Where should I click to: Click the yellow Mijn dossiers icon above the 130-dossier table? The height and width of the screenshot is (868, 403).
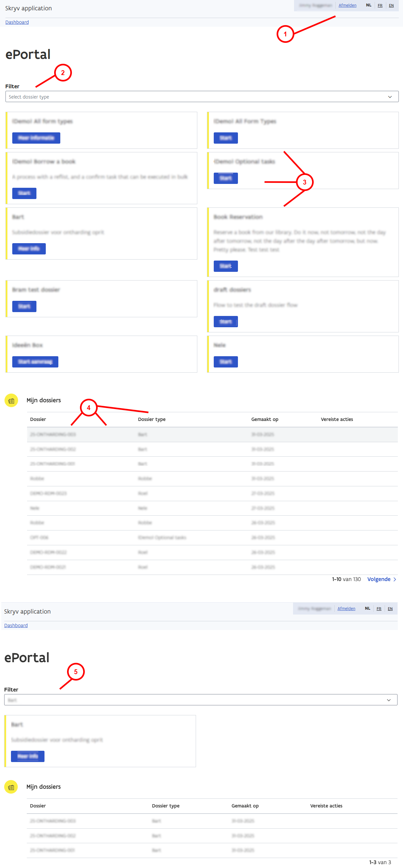coord(11,401)
